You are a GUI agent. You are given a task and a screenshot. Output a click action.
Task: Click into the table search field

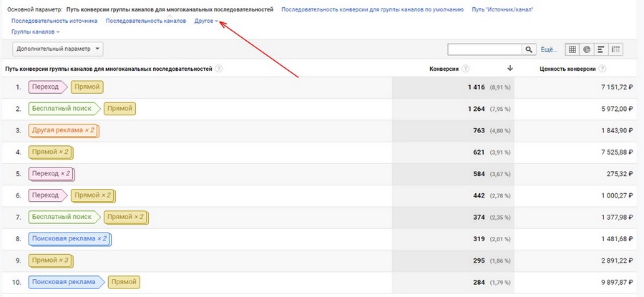pyautogui.click(x=485, y=49)
